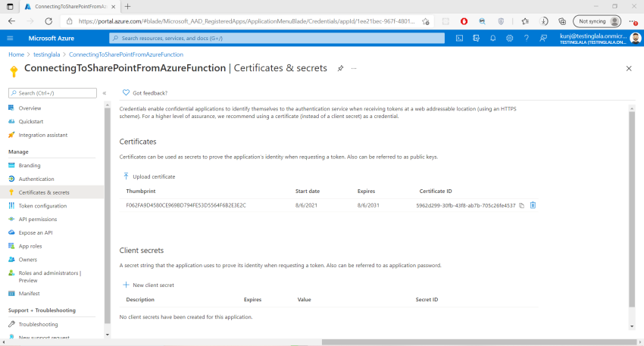The image size is (644, 346).
Task: Open the ellipsis menu beside the blade title
Action: 354,69
